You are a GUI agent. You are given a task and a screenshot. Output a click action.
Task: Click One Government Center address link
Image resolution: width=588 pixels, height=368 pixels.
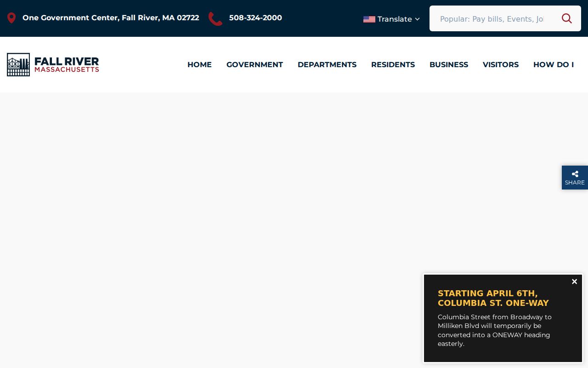point(111,18)
